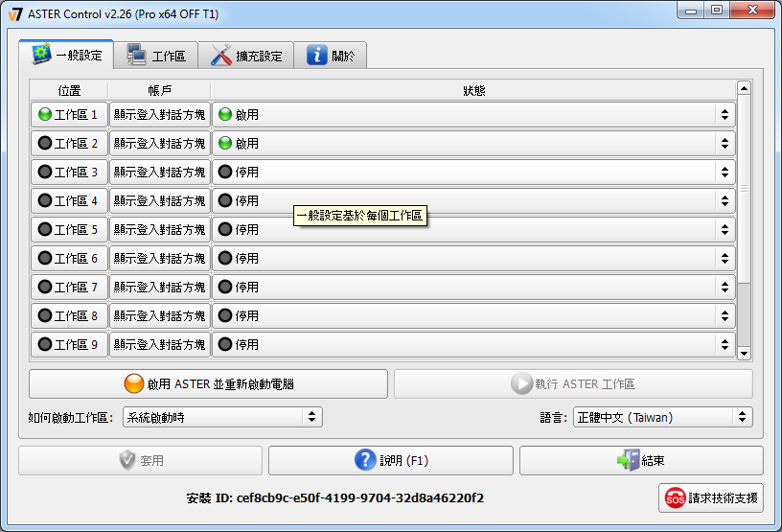Select the 工作區 4 position button
Viewport: 782px width, 532px height.
(x=69, y=201)
